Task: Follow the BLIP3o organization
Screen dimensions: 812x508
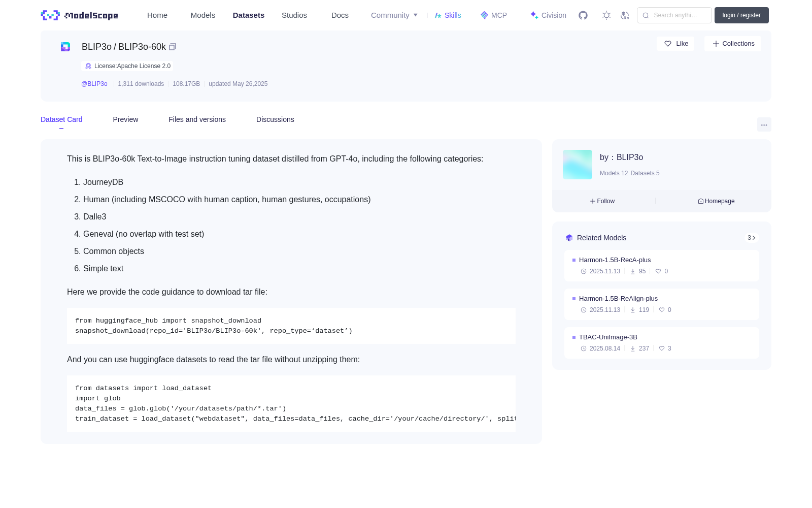Action: click(x=602, y=201)
